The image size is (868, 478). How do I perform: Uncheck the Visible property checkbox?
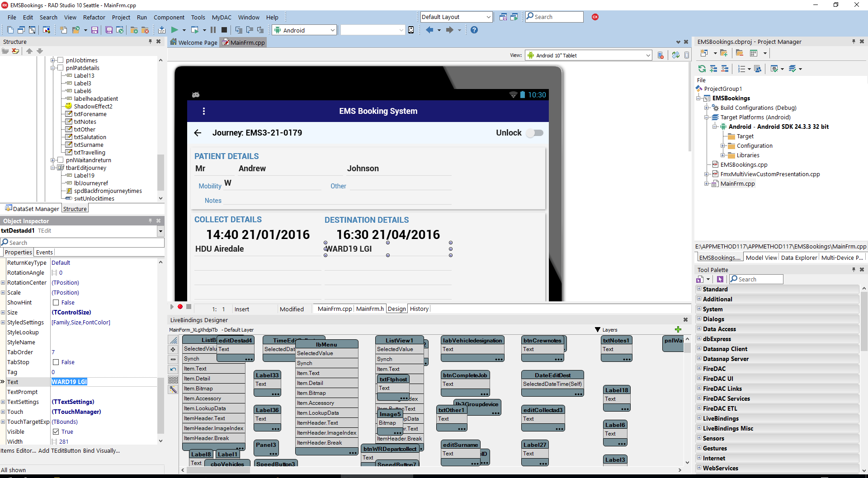point(56,432)
